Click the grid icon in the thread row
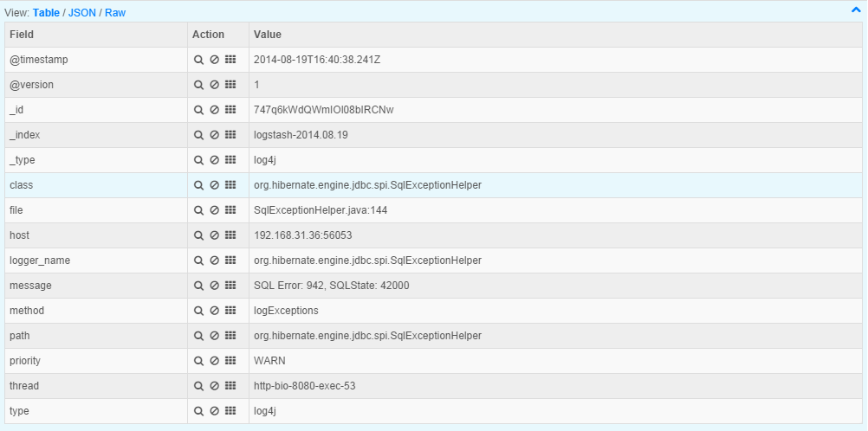The width and height of the screenshot is (868, 431). coord(230,386)
